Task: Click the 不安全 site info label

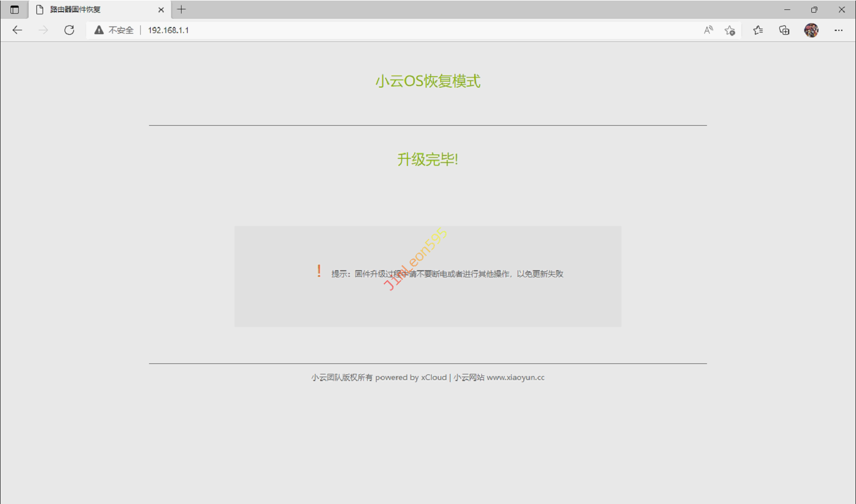Action: pos(121,30)
